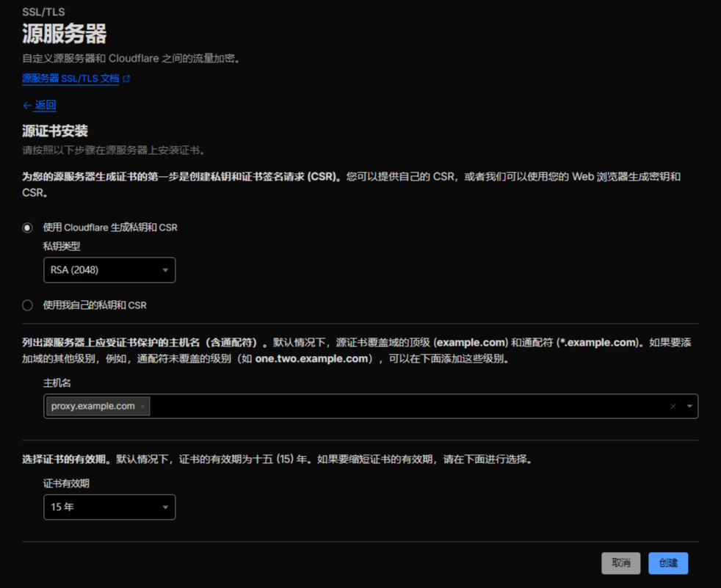Open the 私钥类型 RSA (2048) dropdown
Image resolution: width=721 pixels, height=588 pixels.
pyautogui.click(x=103, y=270)
